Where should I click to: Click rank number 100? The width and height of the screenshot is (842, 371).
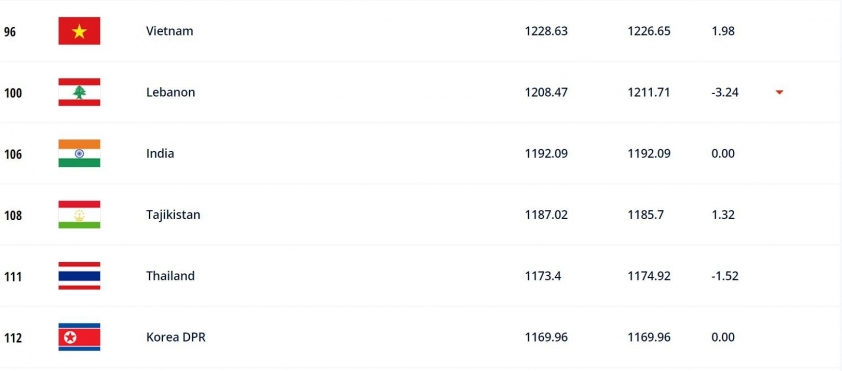(x=13, y=93)
